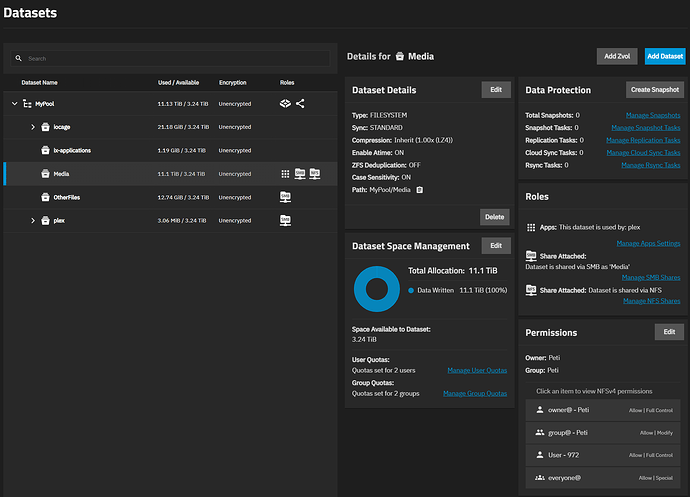Click the Add Dataset button

point(665,56)
